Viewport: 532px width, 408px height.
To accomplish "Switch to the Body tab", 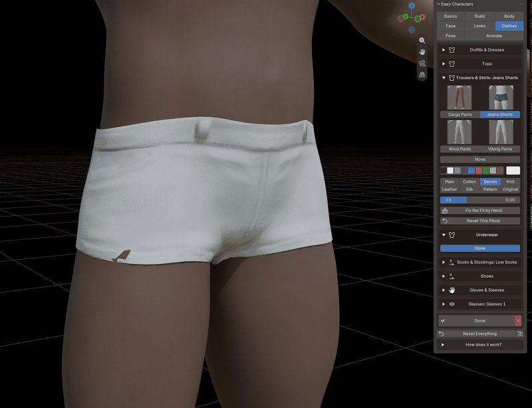I will pos(509,16).
